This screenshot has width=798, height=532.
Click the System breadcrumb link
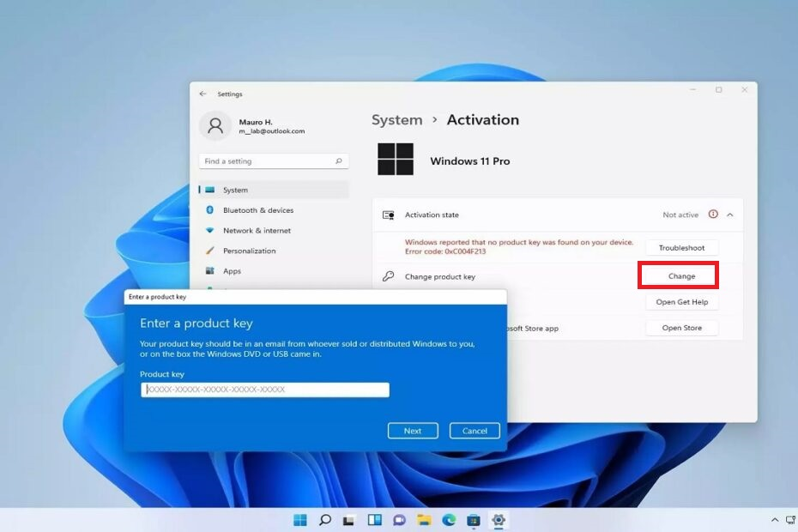click(x=396, y=120)
